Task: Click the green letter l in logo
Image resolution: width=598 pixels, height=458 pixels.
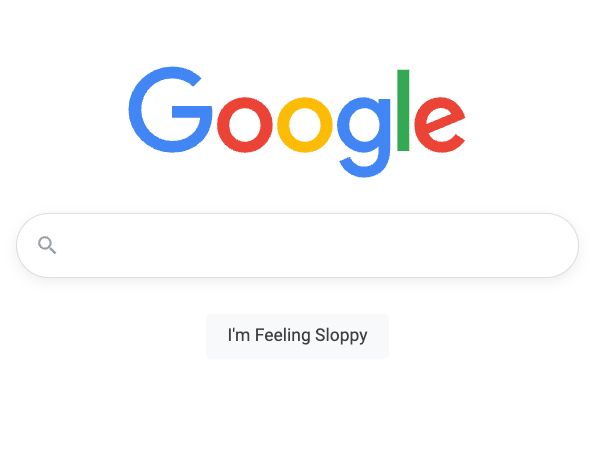Action: click(403, 110)
